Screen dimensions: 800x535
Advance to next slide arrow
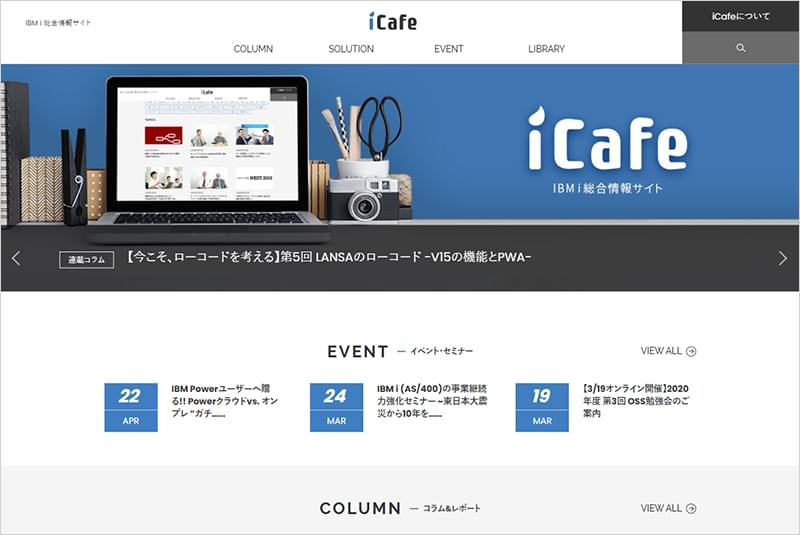(783, 258)
